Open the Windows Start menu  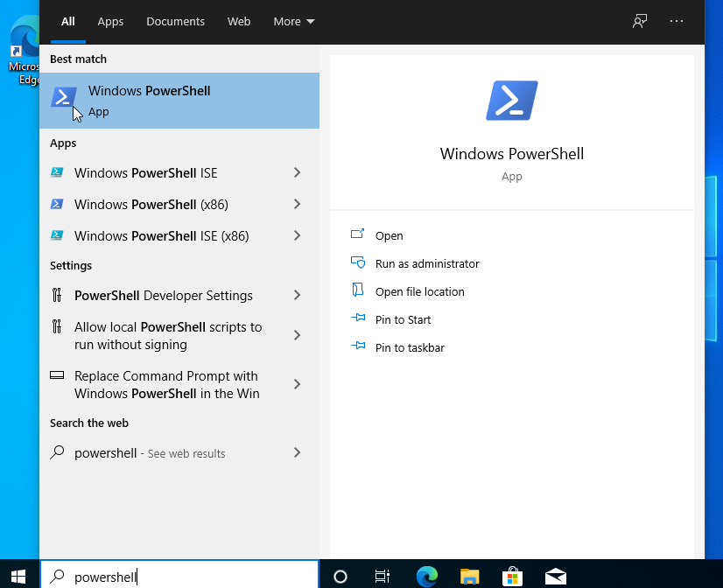tap(18, 576)
